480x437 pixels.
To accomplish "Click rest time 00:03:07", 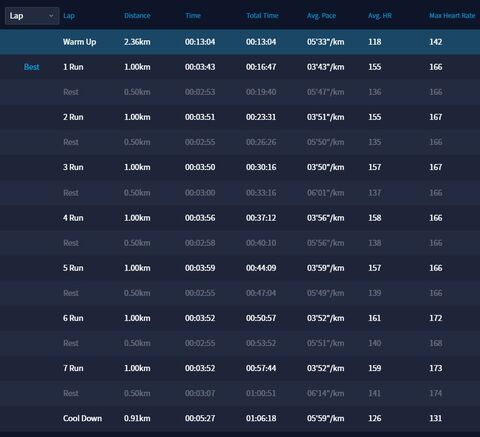I will coord(200,393).
